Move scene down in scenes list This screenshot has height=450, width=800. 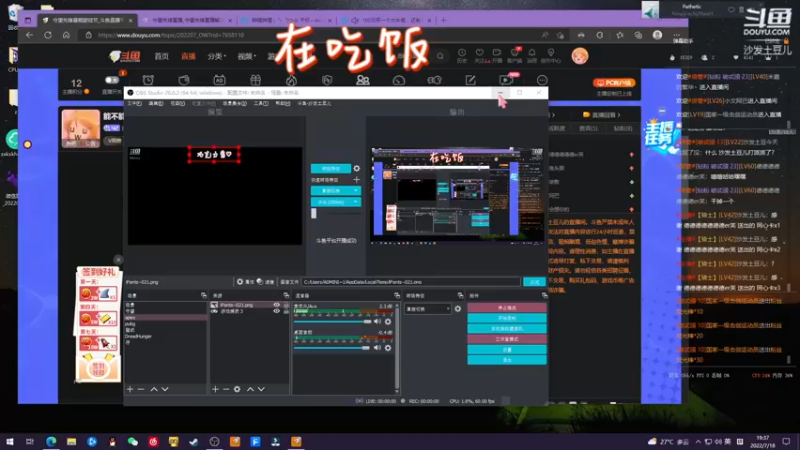(165, 389)
